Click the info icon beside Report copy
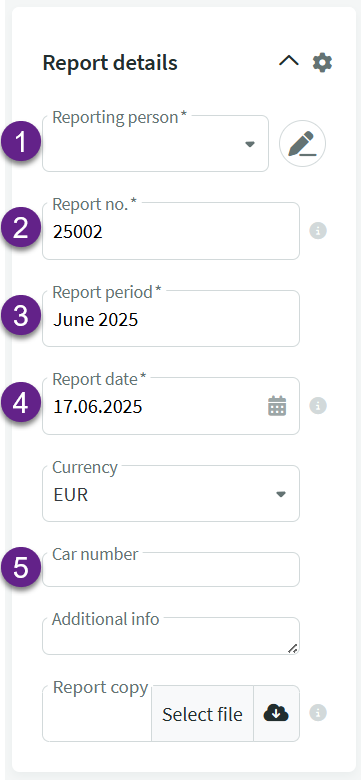The image size is (361, 780). (318, 713)
